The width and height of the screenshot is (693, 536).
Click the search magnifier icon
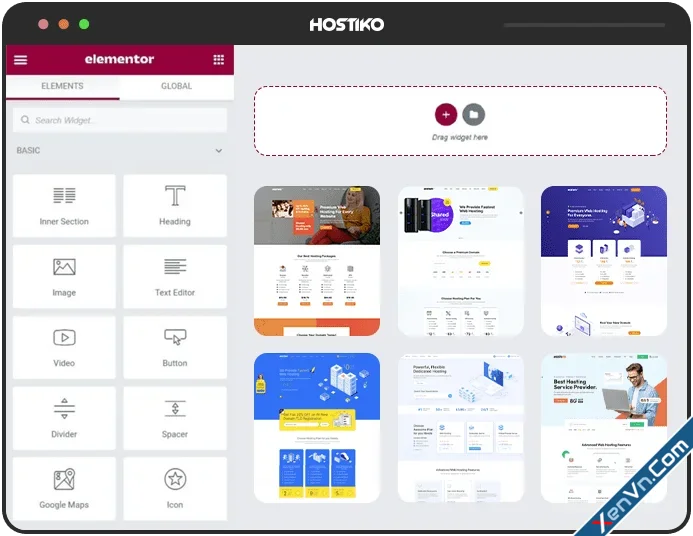(25, 120)
